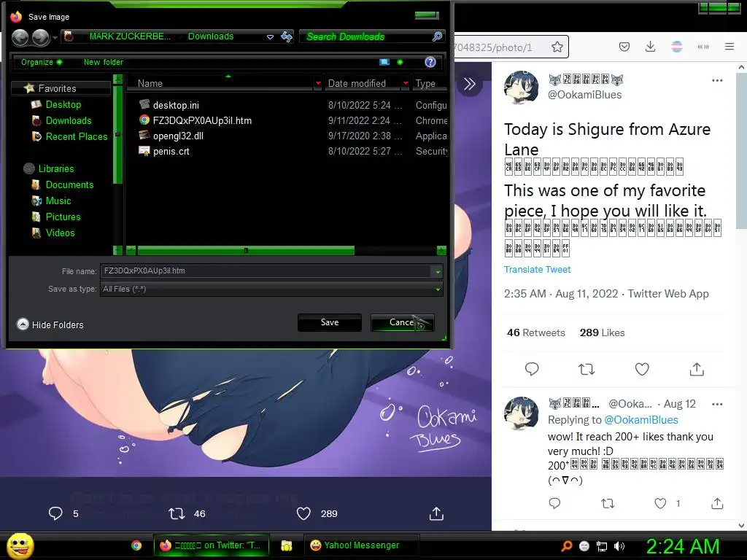Expand the address bar path dropdown
Viewport: 747px width, 560px height.
270,36
